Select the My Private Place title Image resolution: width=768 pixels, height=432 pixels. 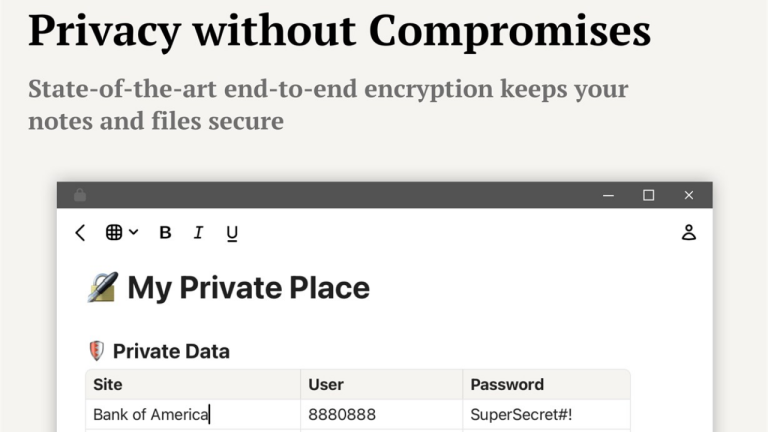tap(248, 288)
